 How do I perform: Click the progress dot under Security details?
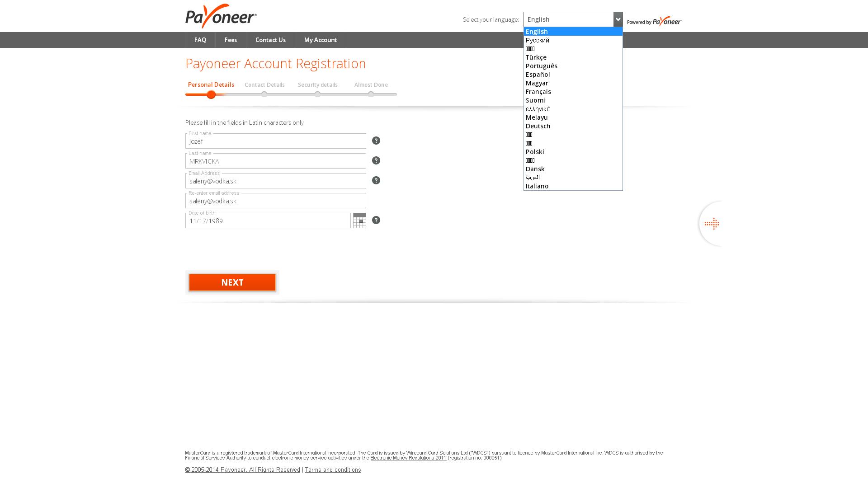click(x=317, y=94)
